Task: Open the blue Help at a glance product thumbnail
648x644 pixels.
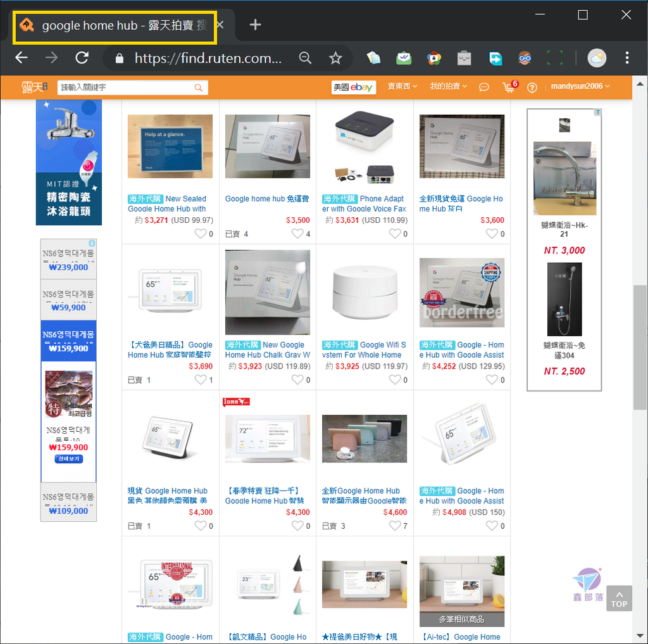Action: pos(170,146)
